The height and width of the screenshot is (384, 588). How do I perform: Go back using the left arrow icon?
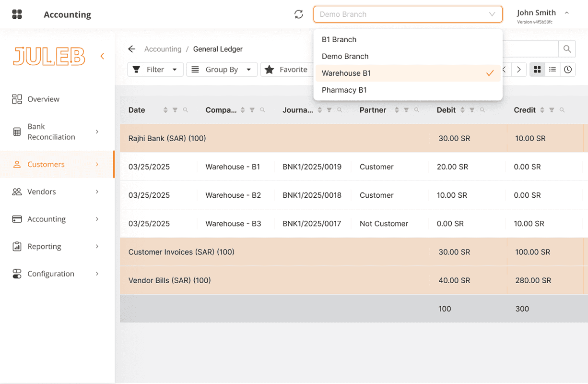pos(132,49)
